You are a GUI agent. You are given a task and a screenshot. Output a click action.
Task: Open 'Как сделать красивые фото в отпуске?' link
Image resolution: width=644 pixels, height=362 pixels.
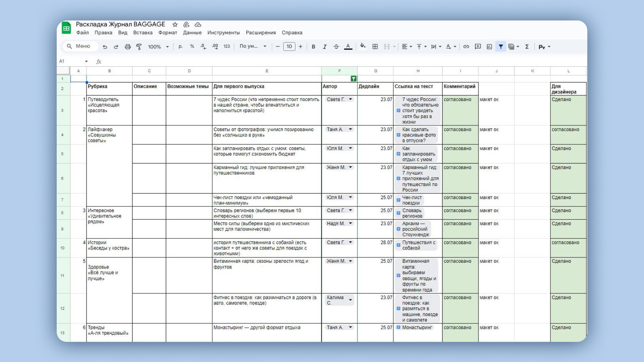416,135
